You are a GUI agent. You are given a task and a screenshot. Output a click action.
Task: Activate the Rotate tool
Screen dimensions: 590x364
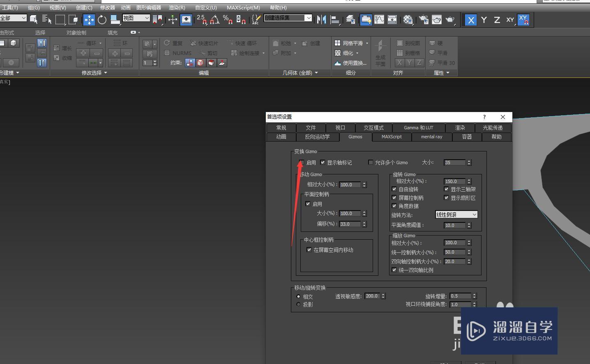click(102, 20)
